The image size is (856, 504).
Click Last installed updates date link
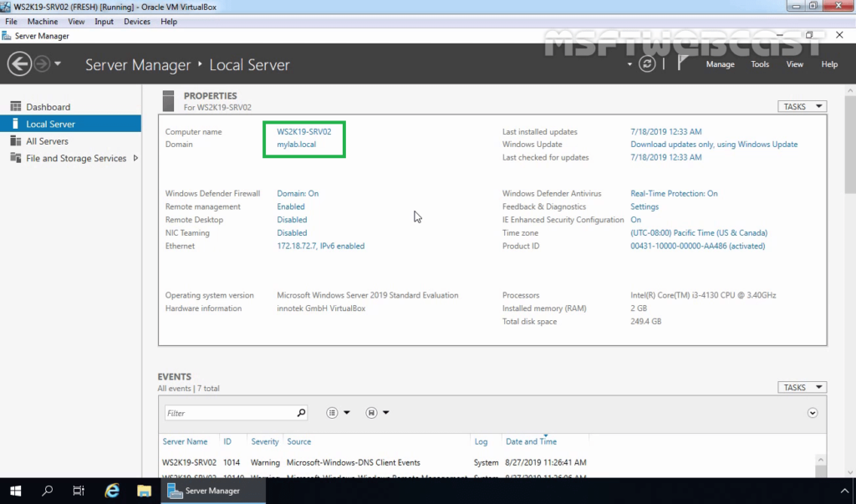point(666,131)
